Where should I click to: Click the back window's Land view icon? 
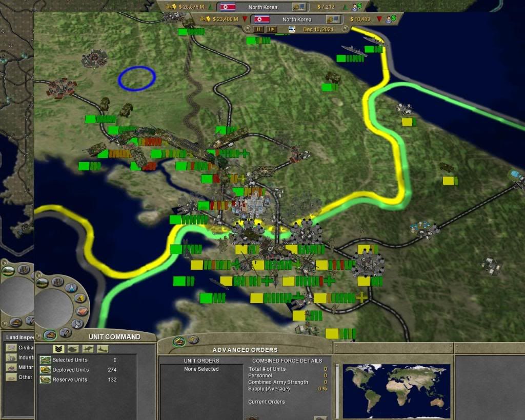click(x=8, y=271)
